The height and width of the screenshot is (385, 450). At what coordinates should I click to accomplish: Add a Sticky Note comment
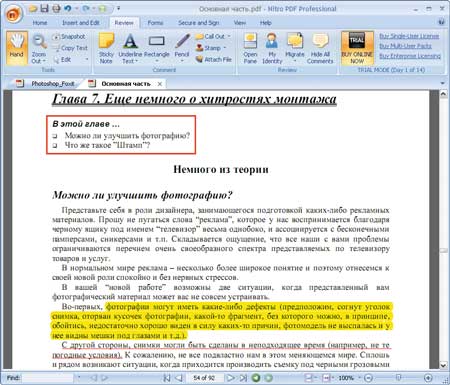[x=106, y=48]
